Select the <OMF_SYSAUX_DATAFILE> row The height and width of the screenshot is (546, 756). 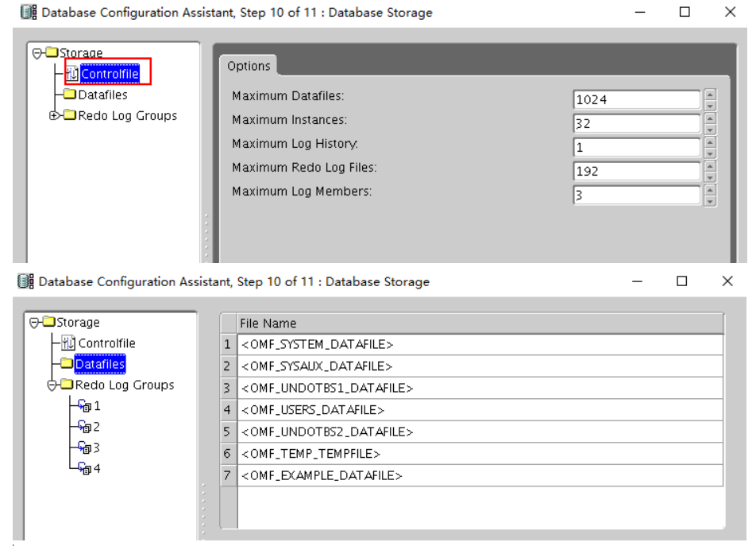pos(480,366)
